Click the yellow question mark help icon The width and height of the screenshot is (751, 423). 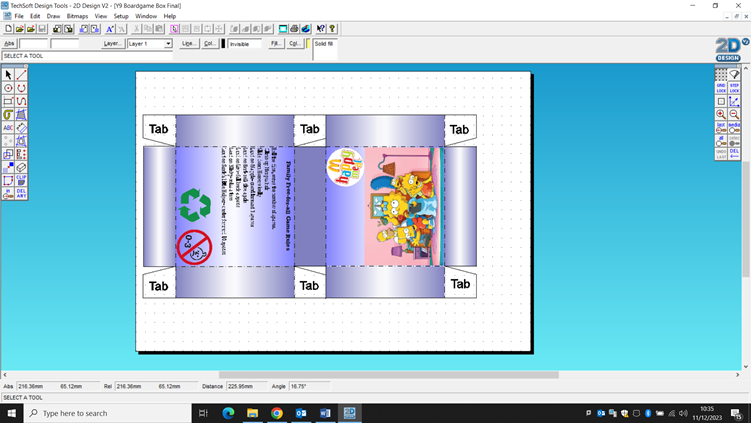(332, 29)
